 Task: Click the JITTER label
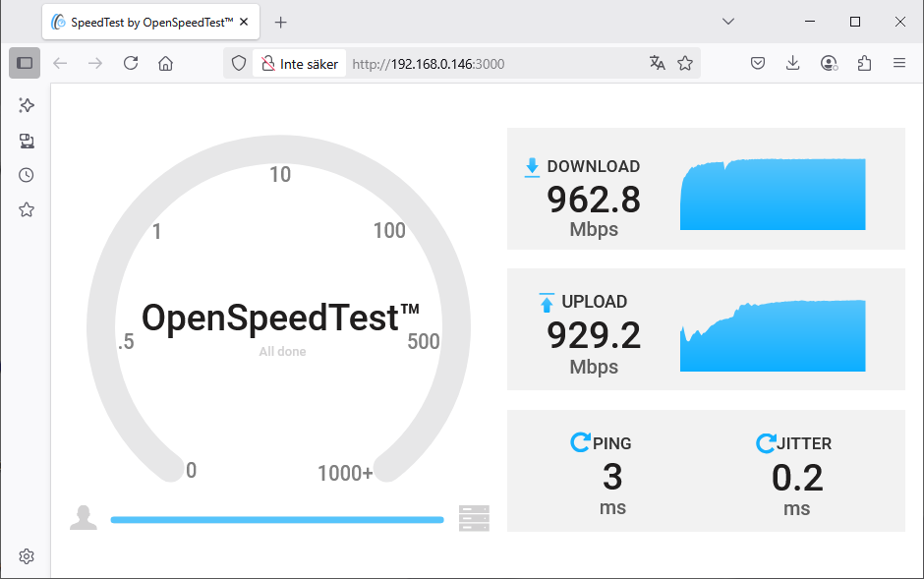click(804, 443)
